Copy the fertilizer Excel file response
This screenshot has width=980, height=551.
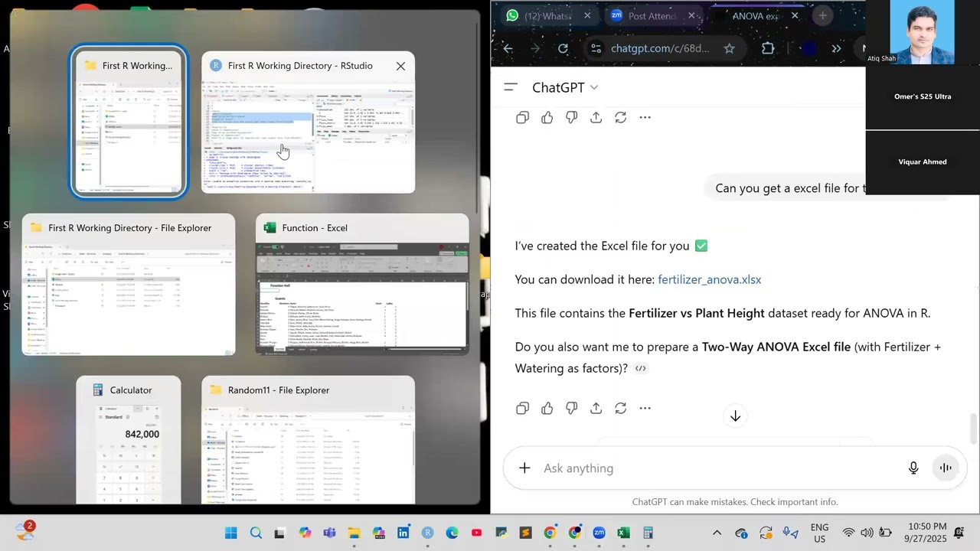pyautogui.click(x=522, y=408)
